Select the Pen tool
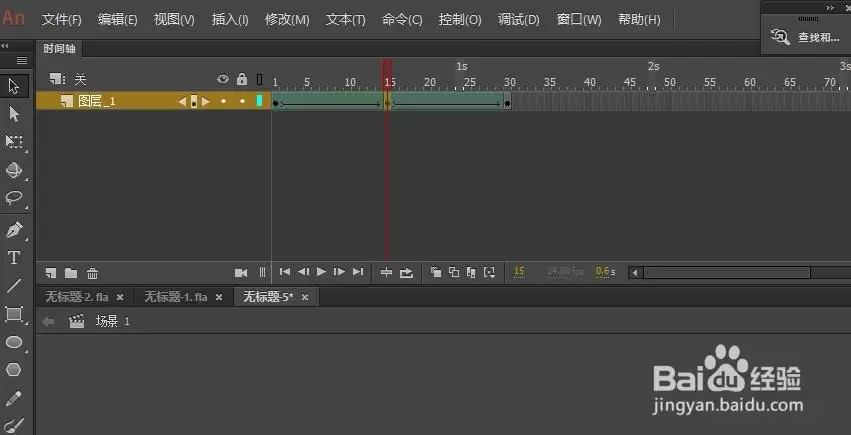Screen dimensions: 851x435 [14, 230]
